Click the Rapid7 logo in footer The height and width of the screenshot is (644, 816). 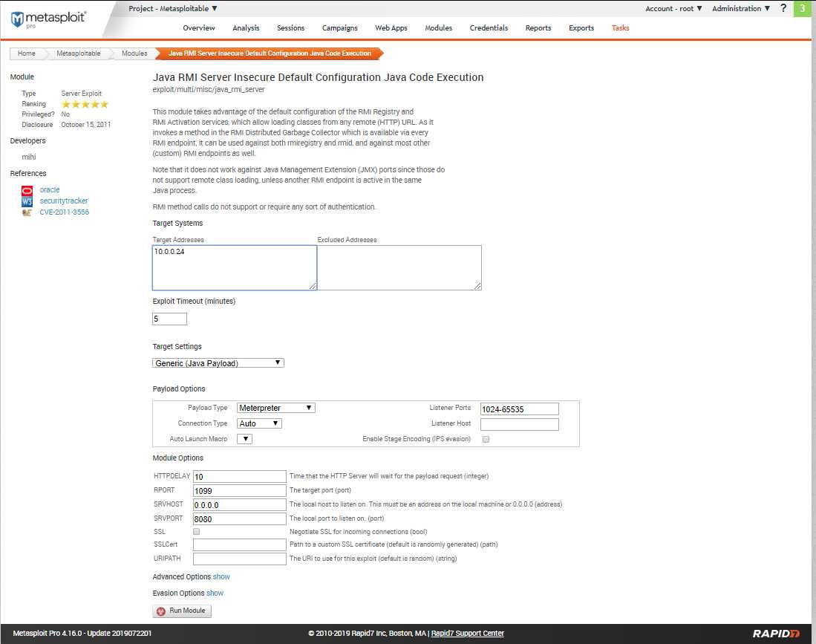tap(776, 633)
